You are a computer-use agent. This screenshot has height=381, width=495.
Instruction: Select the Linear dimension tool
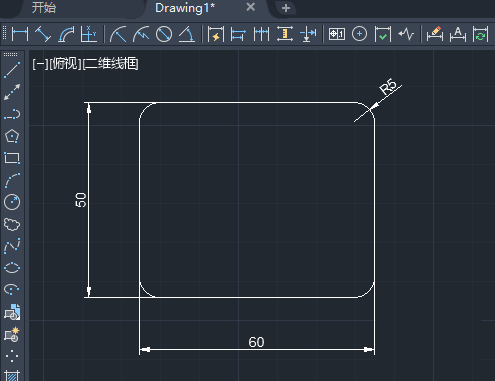point(20,34)
